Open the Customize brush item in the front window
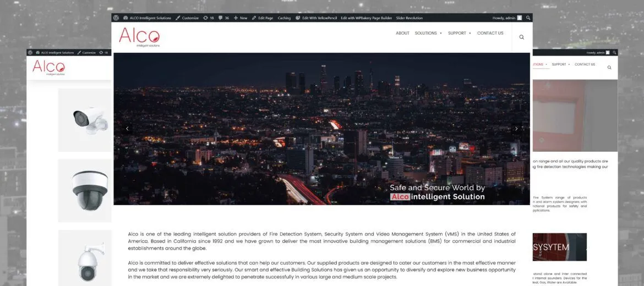Screen dimensions: 644x286 tap(187, 18)
